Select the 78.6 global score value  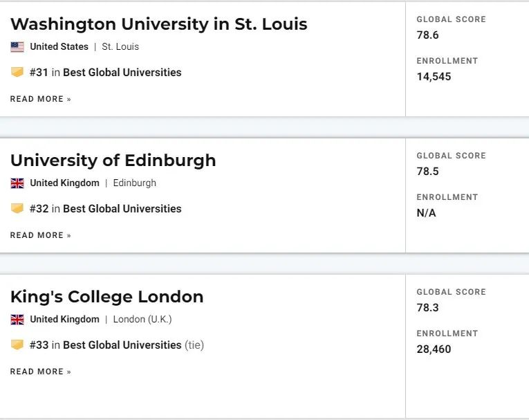(x=427, y=35)
